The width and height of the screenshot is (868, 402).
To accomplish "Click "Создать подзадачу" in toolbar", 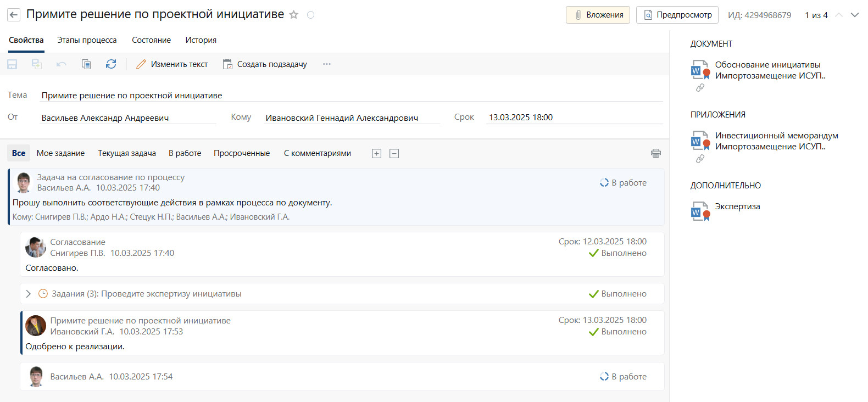I will pos(265,64).
